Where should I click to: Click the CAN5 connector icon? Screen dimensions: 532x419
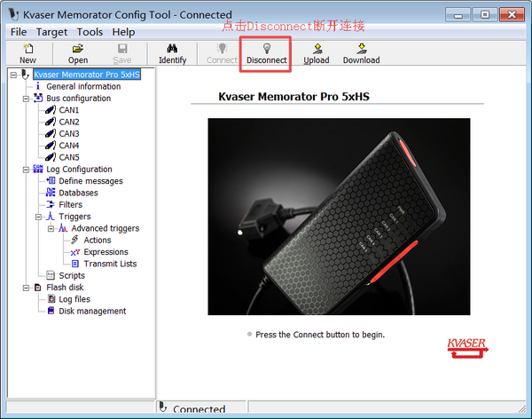[x=51, y=157]
